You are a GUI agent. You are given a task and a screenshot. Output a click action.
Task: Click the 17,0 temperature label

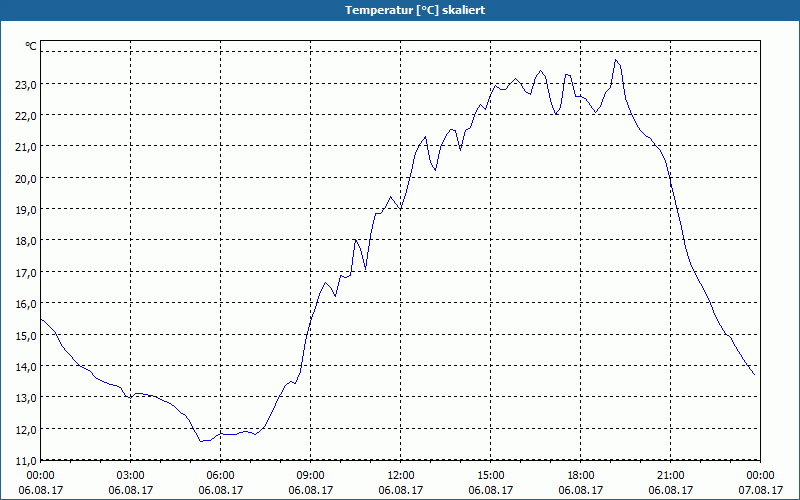coord(26,272)
